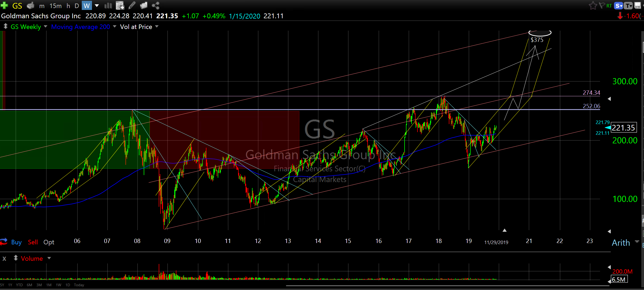
Task: Expand the GS Weekly dropdown
Action: coord(45,27)
